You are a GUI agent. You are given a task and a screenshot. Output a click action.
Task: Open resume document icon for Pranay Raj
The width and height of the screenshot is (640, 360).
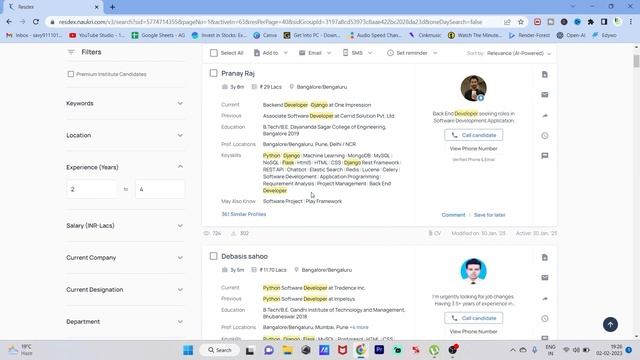(x=544, y=74)
